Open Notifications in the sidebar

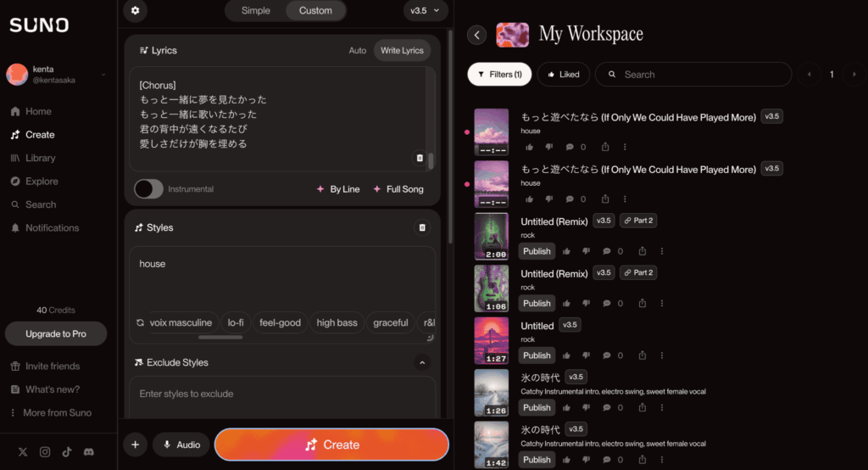click(45, 228)
